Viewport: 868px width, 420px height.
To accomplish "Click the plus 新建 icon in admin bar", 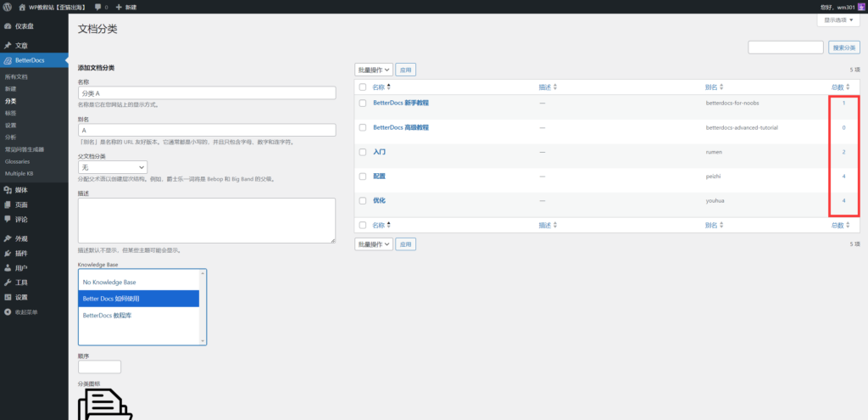I will [x=119, y=7].
